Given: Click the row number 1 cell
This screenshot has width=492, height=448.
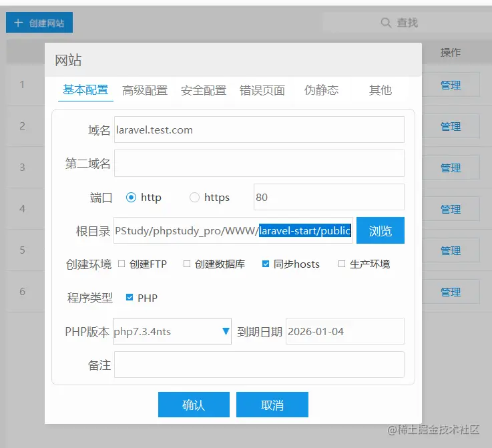Looking at the screenshot, I should 22,85.
